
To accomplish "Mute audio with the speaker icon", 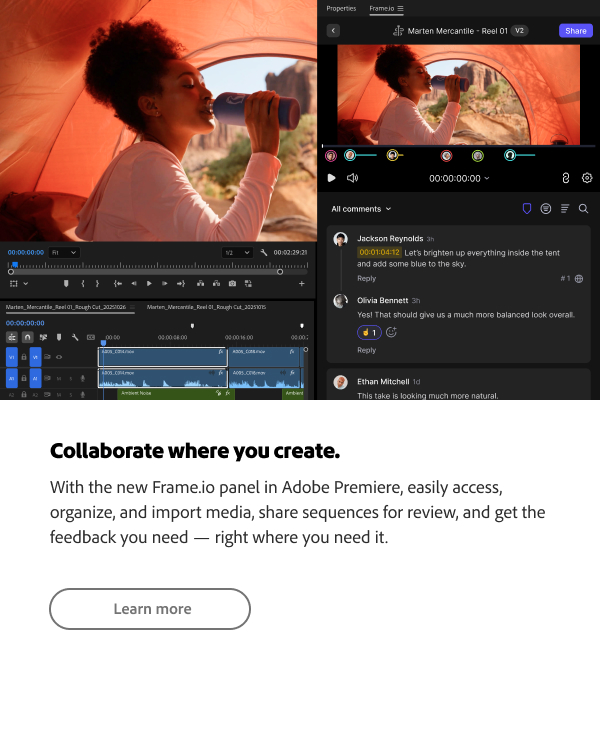I will (352, 178).
